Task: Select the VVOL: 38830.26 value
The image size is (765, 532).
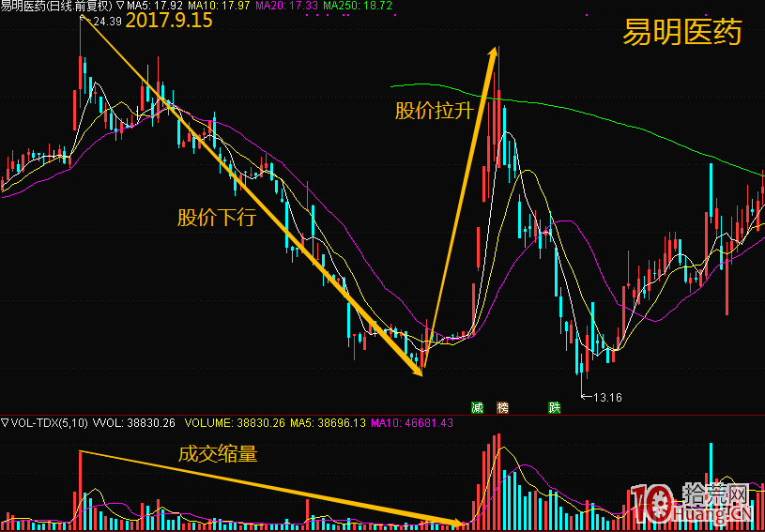Action: coord(133,423)
